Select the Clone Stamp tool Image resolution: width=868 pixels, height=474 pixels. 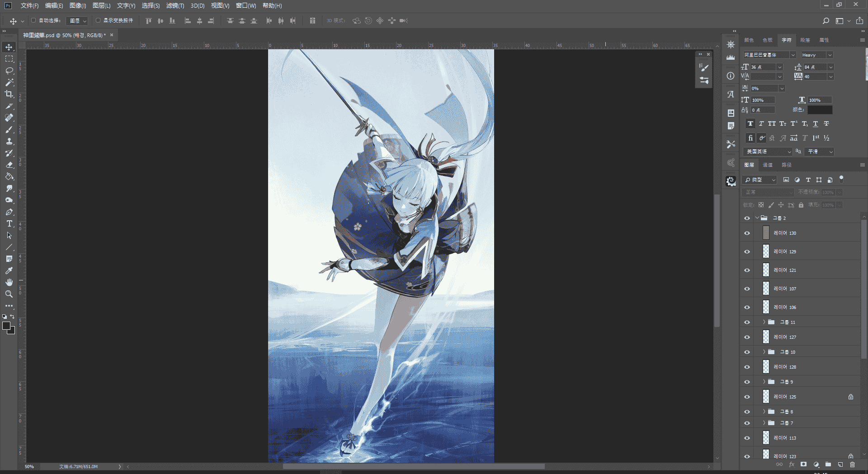coord(9,141)
